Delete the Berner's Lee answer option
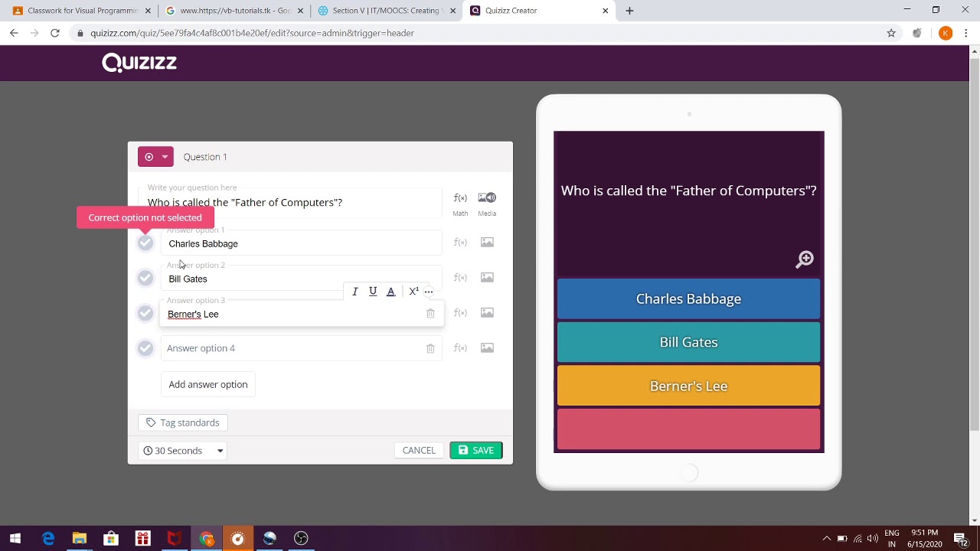The height and width of the screenshot is (551, 980). point(430,313)
